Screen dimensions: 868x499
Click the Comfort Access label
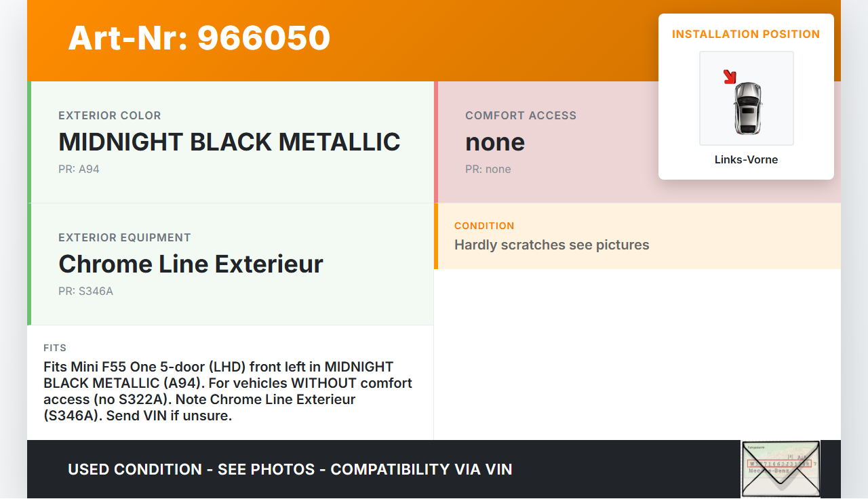click(521, 116)
